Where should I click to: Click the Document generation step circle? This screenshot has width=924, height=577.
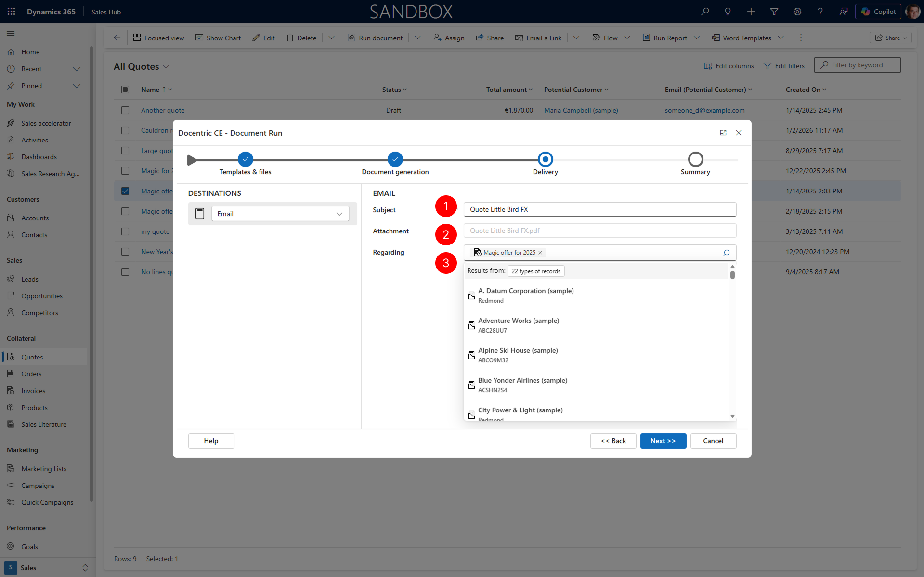tap(395, 159)
